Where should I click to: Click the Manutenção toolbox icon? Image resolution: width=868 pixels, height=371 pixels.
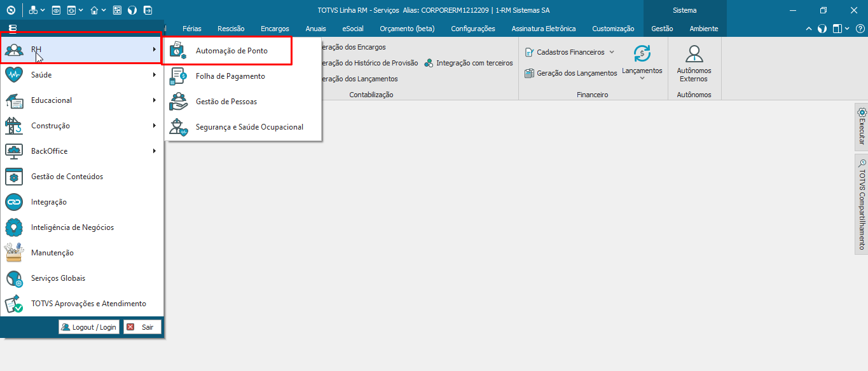pyautogui.click(x=14, y=253)
